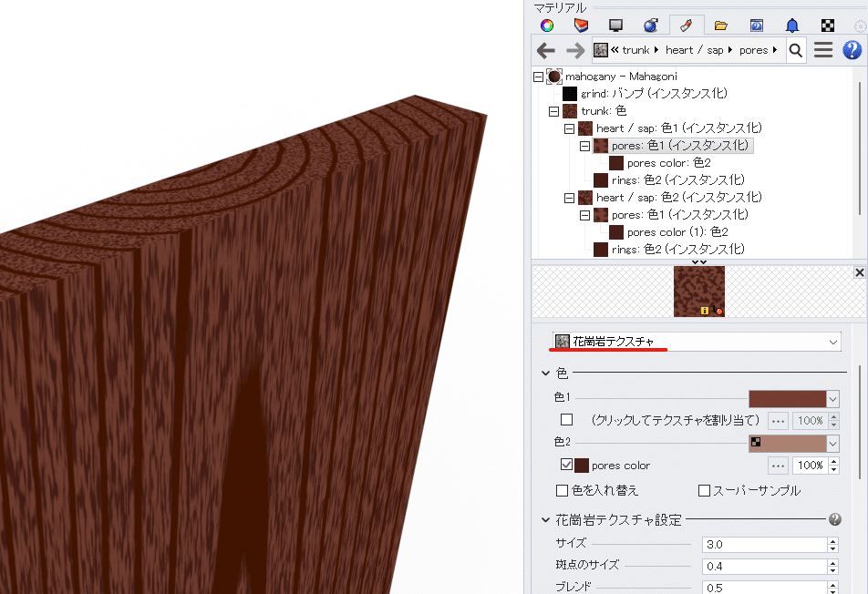
Task: Click the mahogany material sphere icon
Action: pyautogui.click(x=554, y=77)
